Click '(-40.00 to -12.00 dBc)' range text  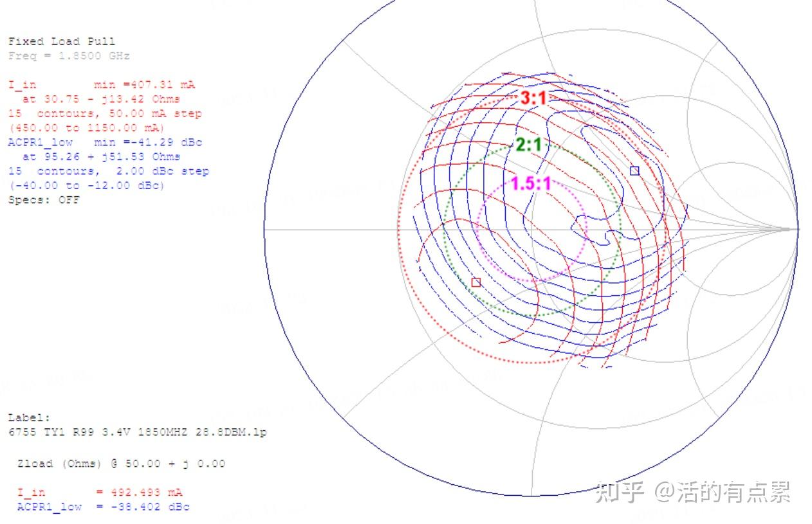(87, 185)
